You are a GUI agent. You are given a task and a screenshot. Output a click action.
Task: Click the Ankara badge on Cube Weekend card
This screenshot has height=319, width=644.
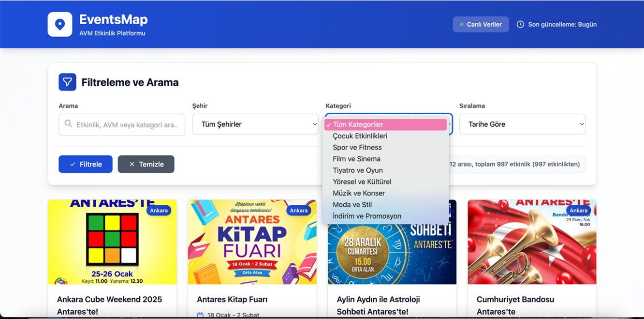coord(159,211)
